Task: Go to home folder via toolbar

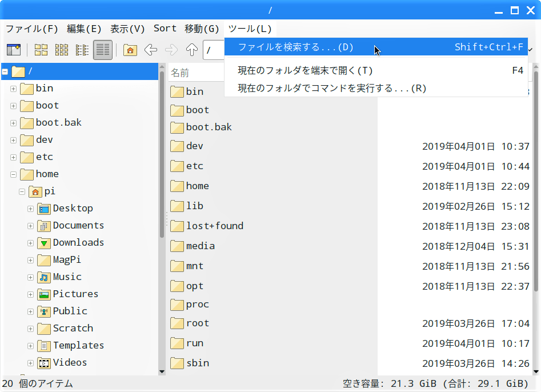Action: pyautogui.click(x=130, y=50)
